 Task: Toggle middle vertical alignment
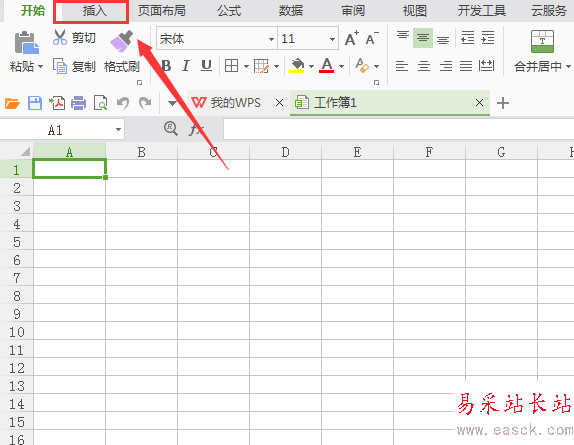[x=423, y=38]
